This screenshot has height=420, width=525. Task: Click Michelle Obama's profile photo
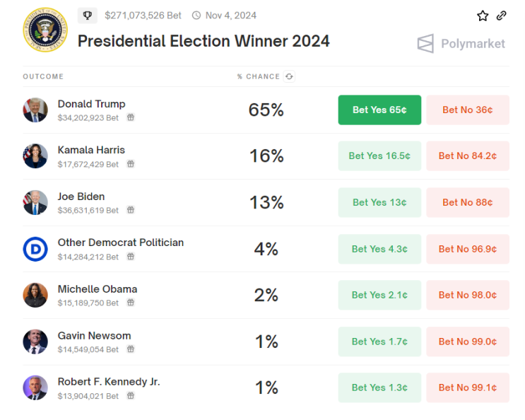coord(35,295)
